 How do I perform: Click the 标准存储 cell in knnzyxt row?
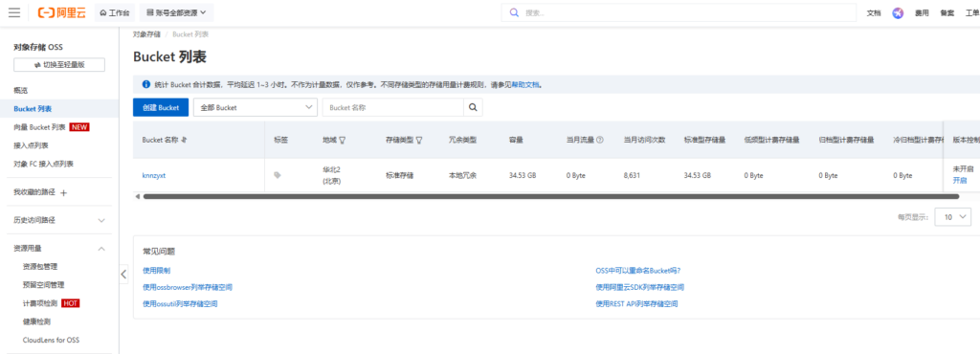click(399, 175)
